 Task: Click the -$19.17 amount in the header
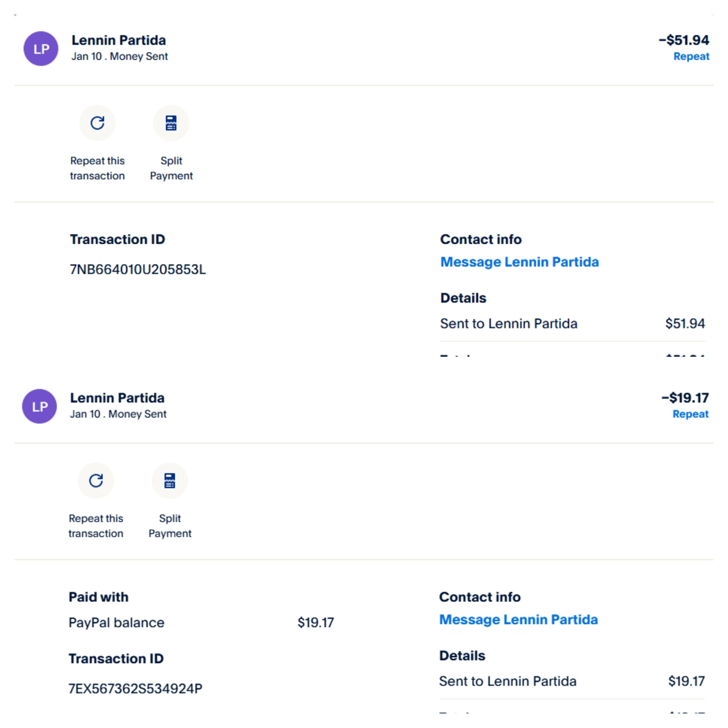point(685,398)
